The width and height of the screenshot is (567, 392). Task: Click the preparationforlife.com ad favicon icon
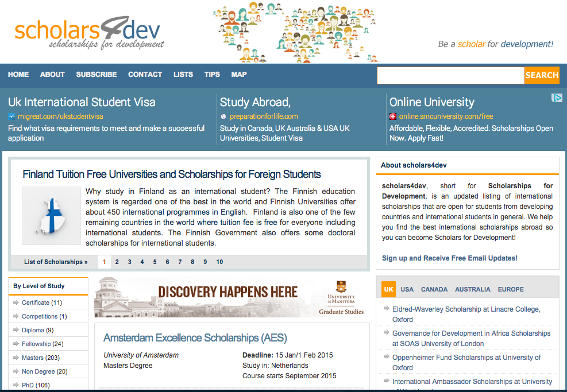[223, 117]
